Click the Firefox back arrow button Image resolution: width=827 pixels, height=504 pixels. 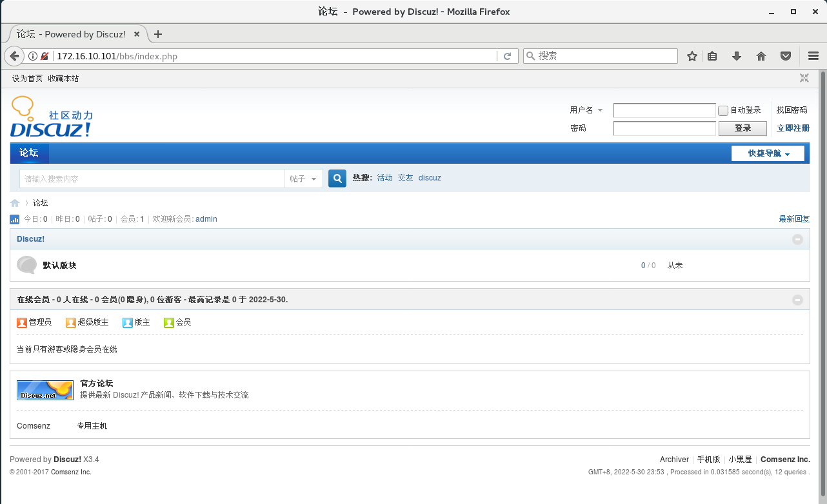[14, 56]
